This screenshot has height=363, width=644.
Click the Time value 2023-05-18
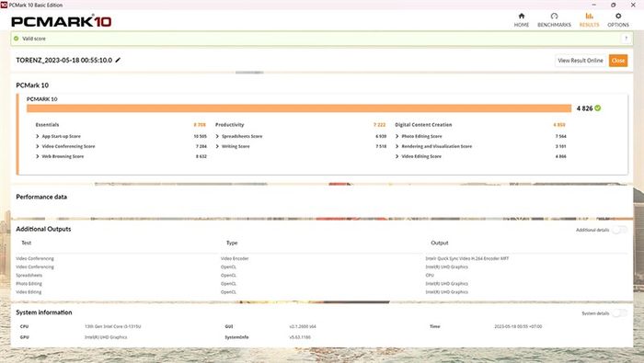click(x=518, y=326)
